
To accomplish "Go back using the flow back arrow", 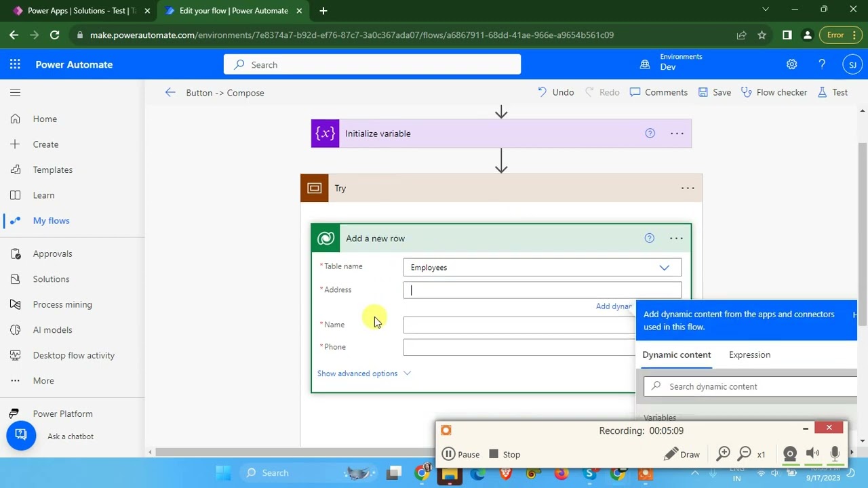I will point(170,92).
